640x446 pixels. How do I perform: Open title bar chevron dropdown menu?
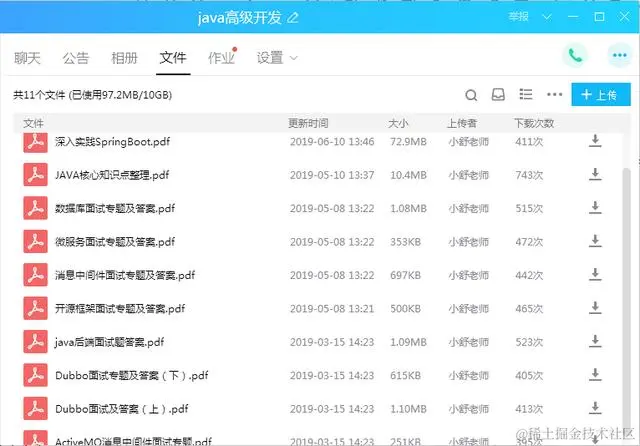click(547, 17)
